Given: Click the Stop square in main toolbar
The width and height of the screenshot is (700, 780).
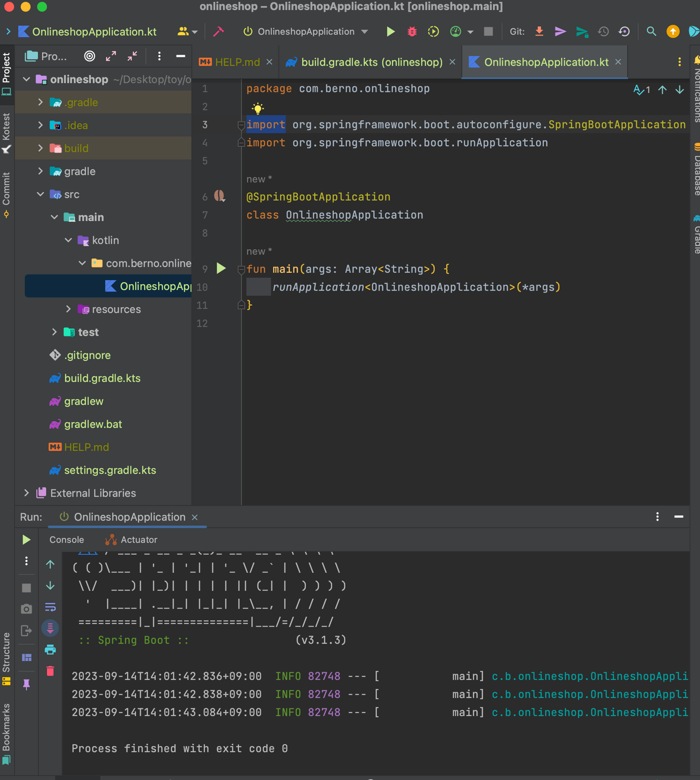Looking at the screenshot, I should (x=488, y=32).
